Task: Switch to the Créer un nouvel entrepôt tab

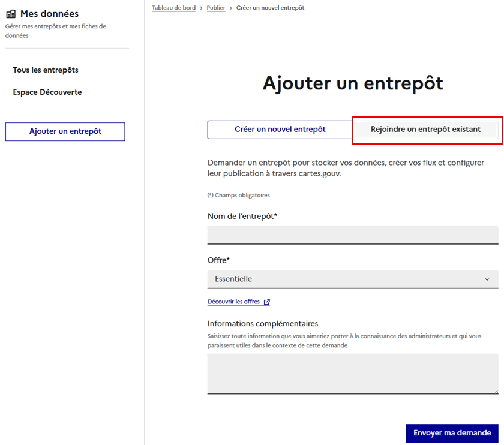Action: (280, 129)
